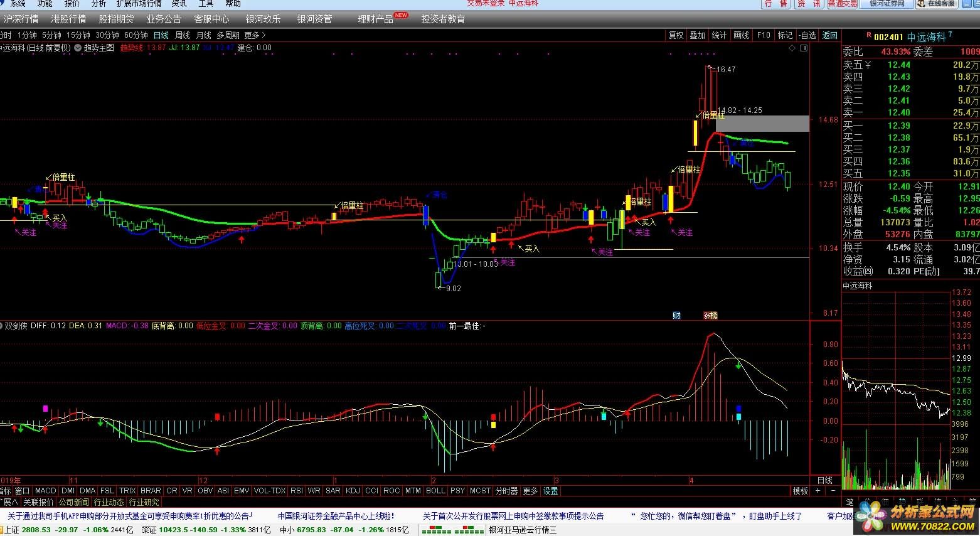Click the 统计 statistics button
This screenshot has height=536, width=980.
click(720, 35)
